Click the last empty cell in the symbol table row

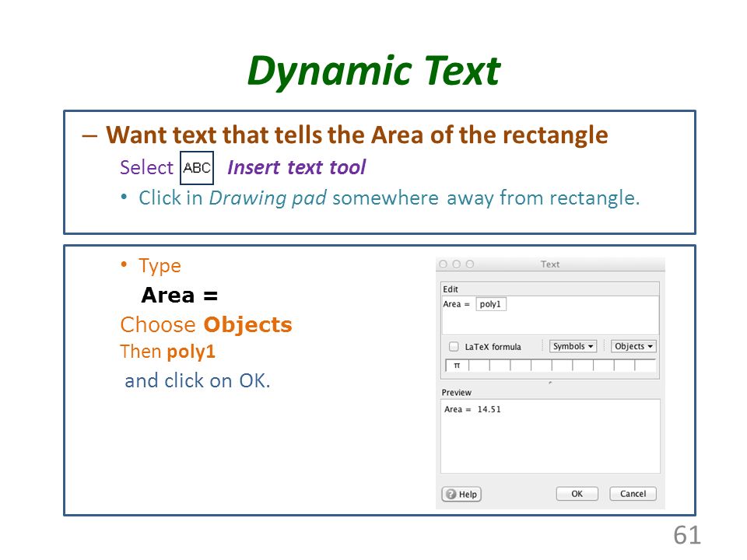tap(646, 366)
